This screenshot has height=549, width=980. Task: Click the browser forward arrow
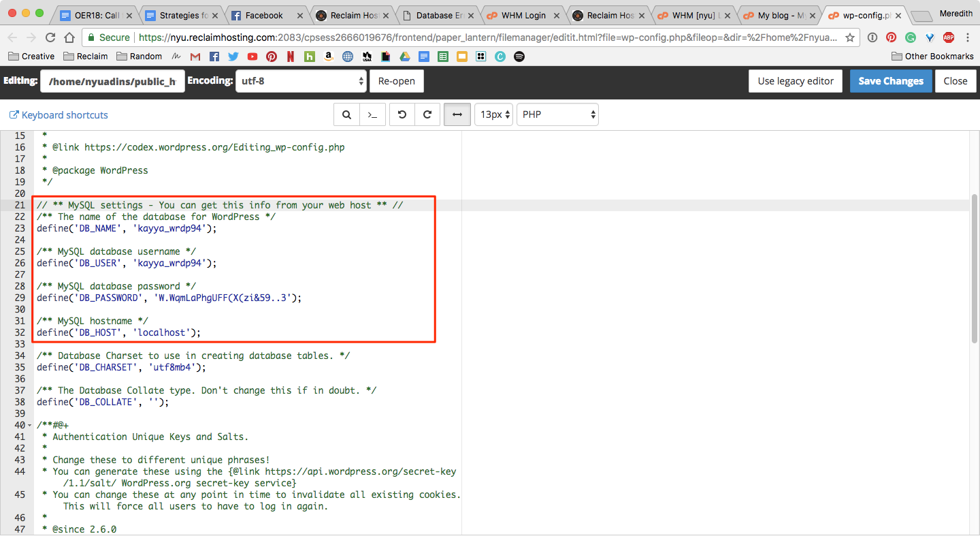(31, 37)
